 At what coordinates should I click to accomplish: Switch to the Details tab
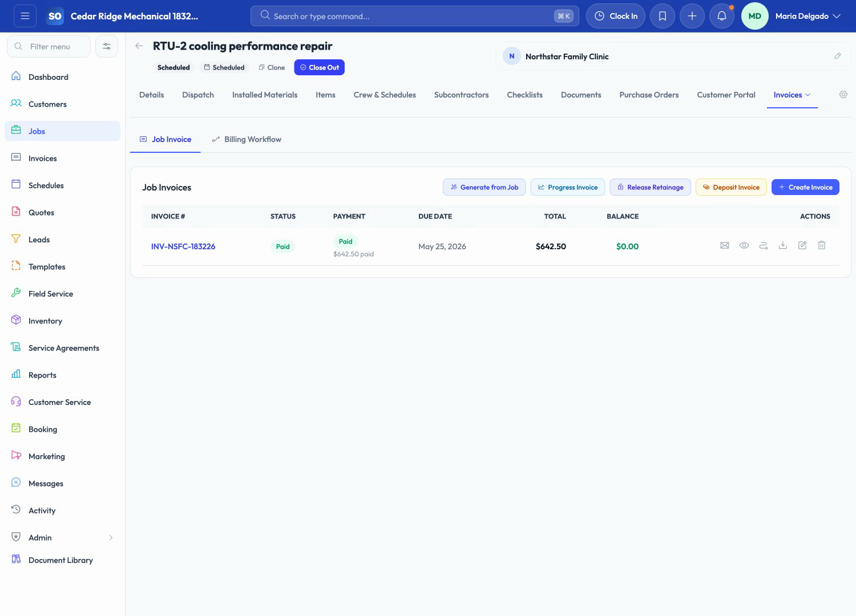coord(151,95)
